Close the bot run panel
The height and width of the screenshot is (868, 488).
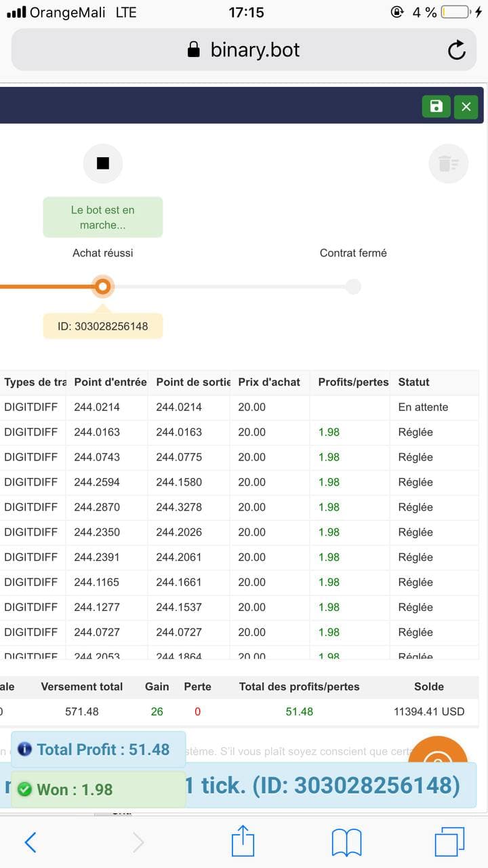tap(466, 106)
